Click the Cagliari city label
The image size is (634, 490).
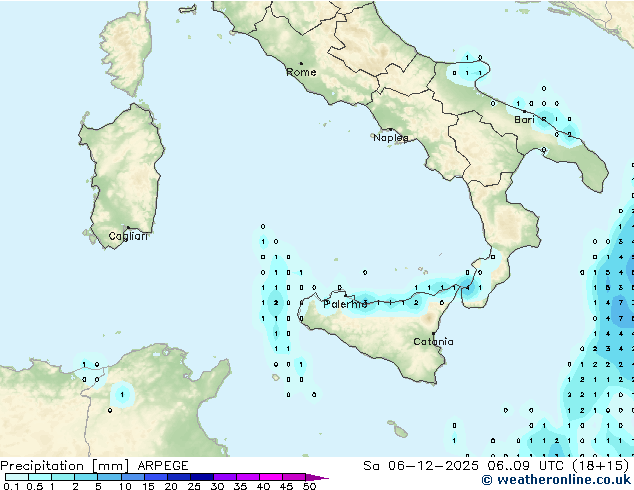(128, 236)
